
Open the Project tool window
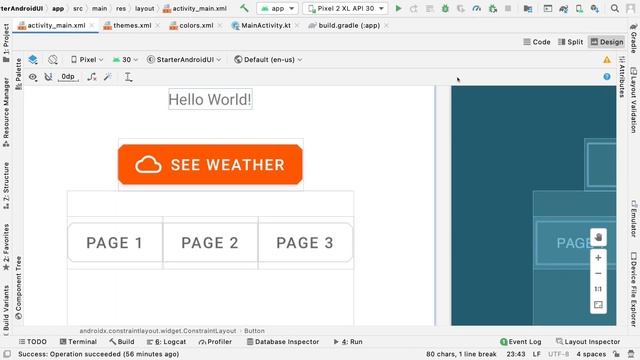point(6,43)
